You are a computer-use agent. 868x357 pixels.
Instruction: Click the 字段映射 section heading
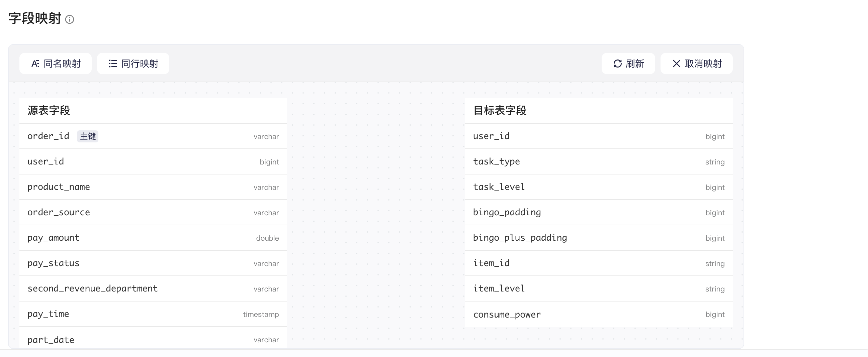click(35, 18)
